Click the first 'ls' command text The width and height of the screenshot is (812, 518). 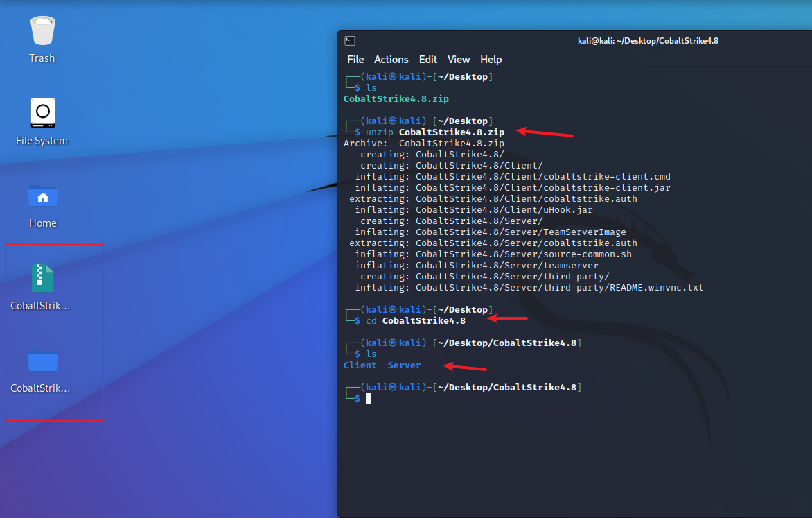pos(371,87)
